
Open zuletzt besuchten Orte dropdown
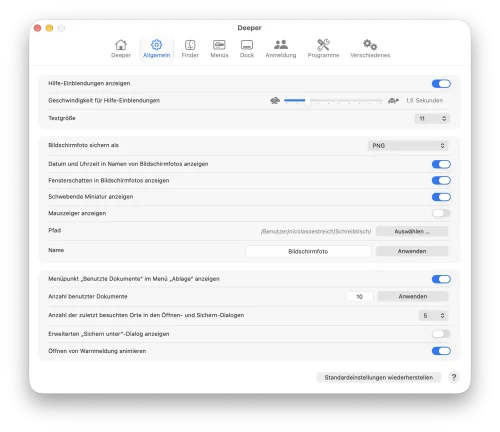tap(433, 315)
